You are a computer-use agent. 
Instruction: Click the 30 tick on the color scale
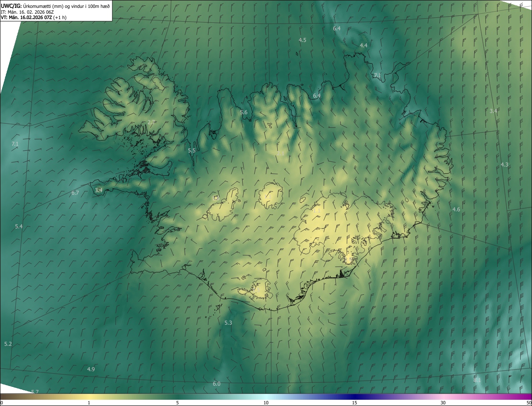click(443, 403)
